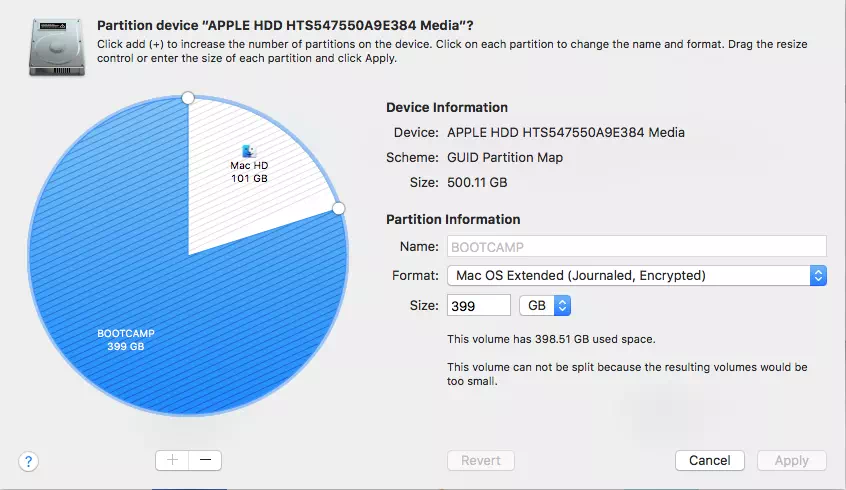The width and height of the screenshot is (846, 490).
Task: Click the device size 500.11 GB text
Action: click(477, 182)
